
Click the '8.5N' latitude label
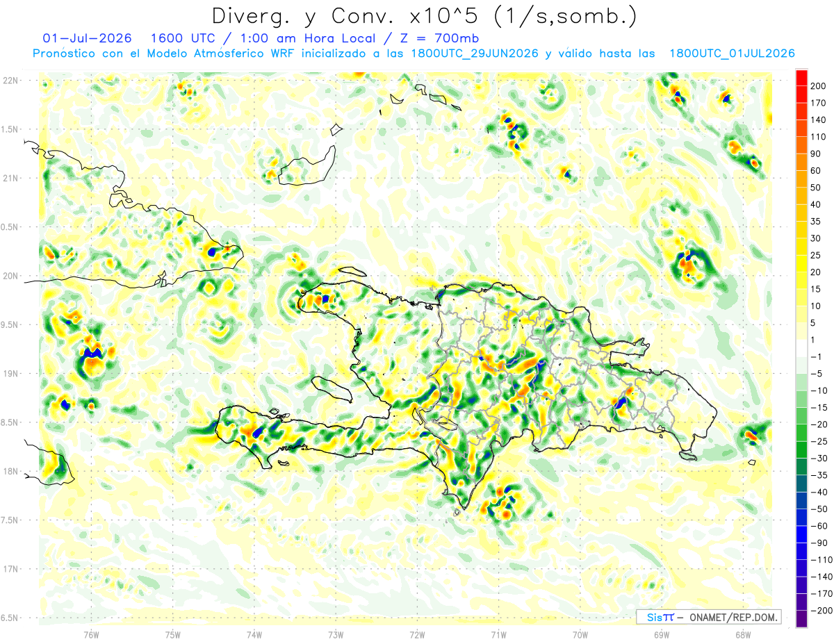pos(10,422)
